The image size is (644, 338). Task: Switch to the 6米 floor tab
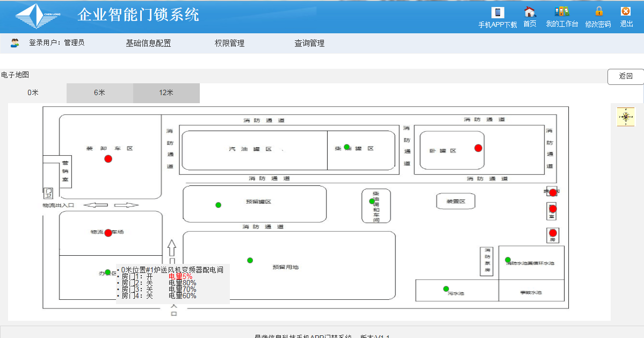click(99, 93)
